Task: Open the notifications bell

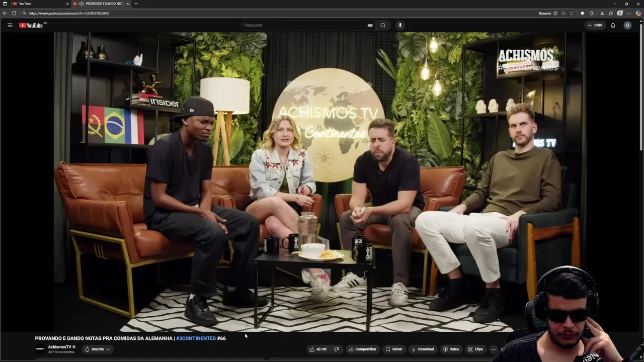Action: click(613, 25)
